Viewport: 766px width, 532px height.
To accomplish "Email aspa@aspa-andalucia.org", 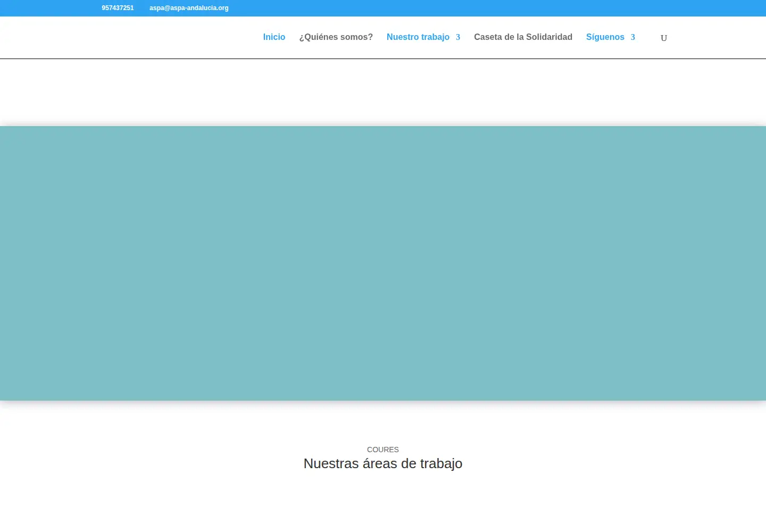I will point(189,8).
